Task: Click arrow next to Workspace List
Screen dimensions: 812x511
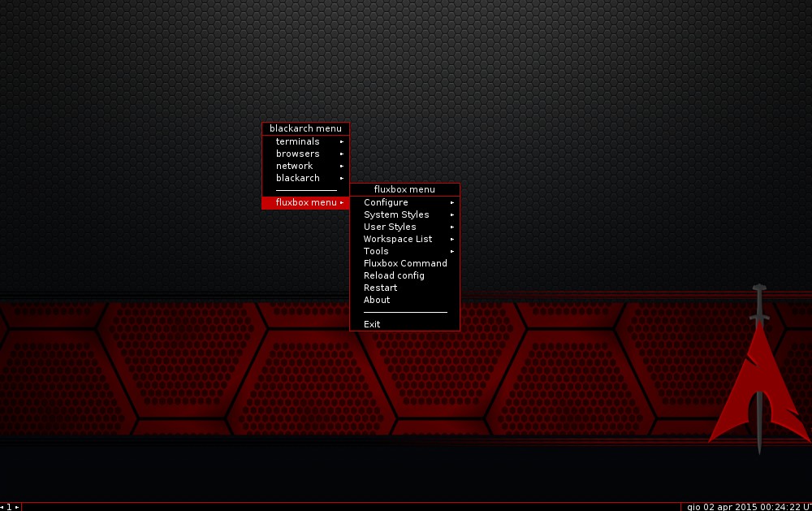Action: click(452, 239)
